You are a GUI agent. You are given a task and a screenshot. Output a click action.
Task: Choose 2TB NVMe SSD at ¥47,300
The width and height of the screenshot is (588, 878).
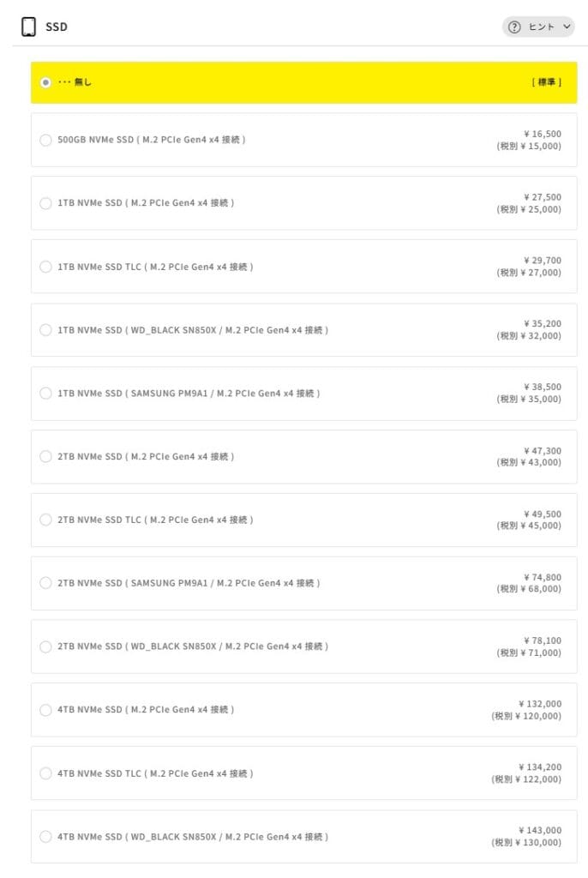46,456
